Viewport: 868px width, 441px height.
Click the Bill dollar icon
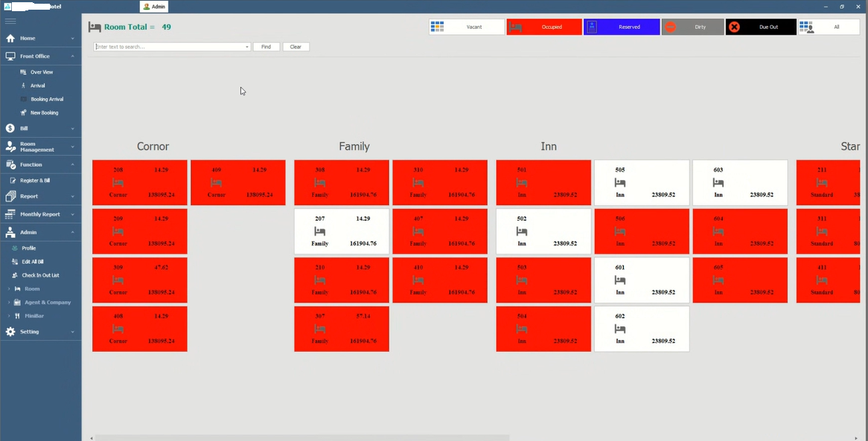(x=10, y=128)
